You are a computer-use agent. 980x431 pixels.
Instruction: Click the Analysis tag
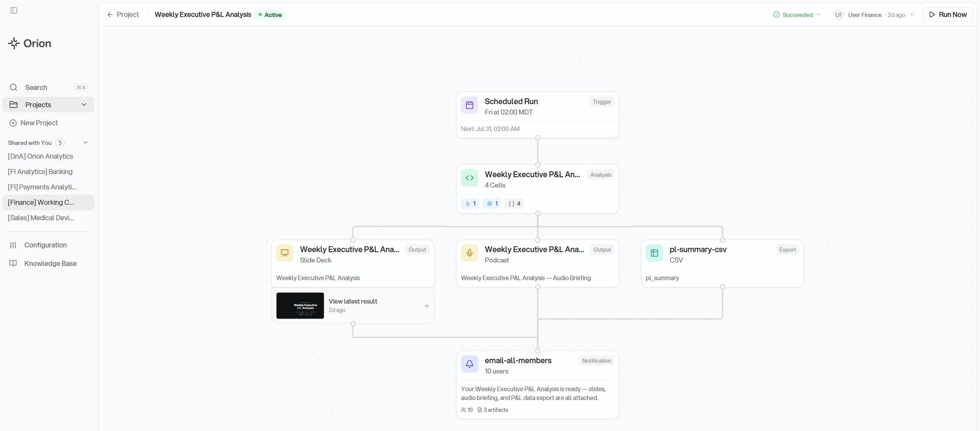[601, 175]
